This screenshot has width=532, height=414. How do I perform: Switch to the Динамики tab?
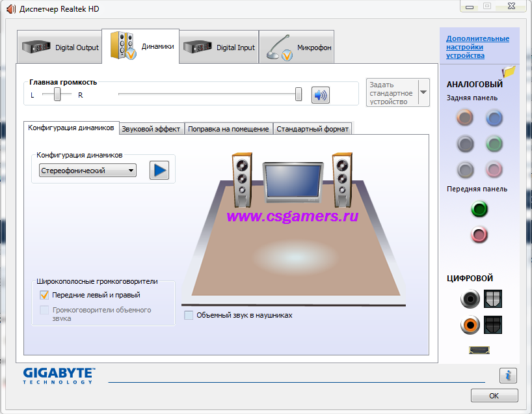(140, 46)
